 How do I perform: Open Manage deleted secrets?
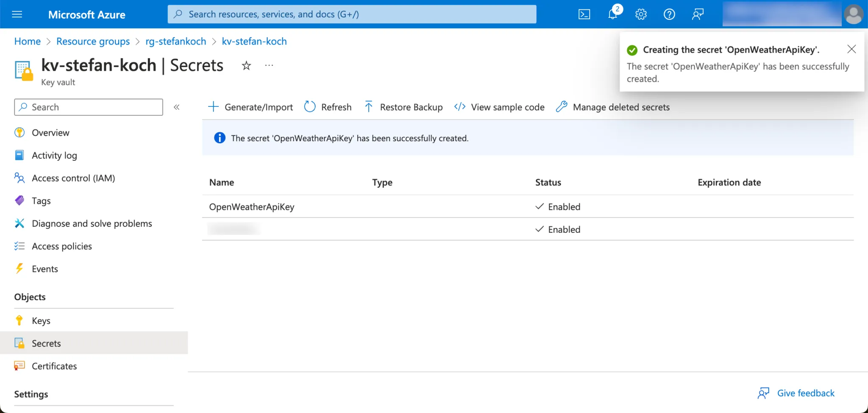click(x=613, y=107)
